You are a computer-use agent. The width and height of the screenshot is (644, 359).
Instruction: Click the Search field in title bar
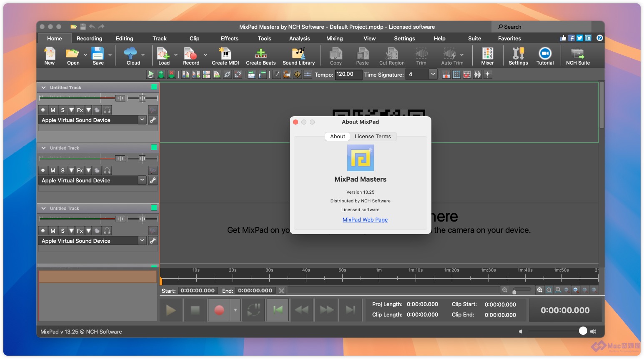coord(541,27)
